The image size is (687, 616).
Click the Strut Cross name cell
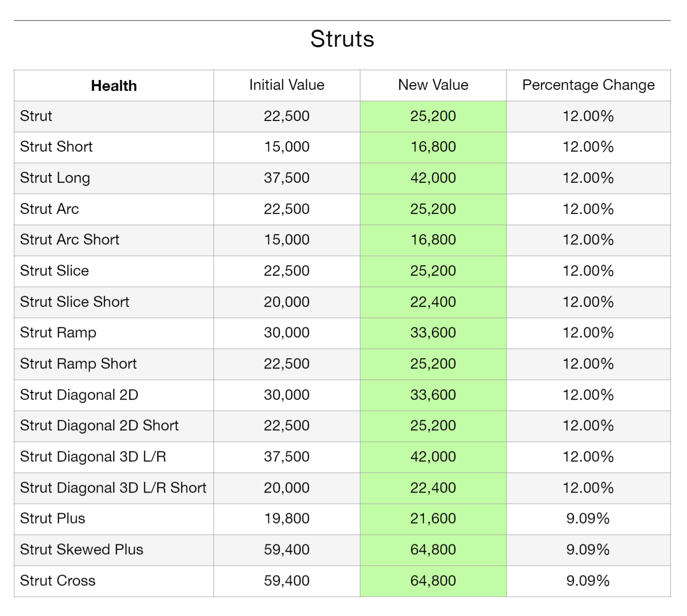tap(58, 581)
